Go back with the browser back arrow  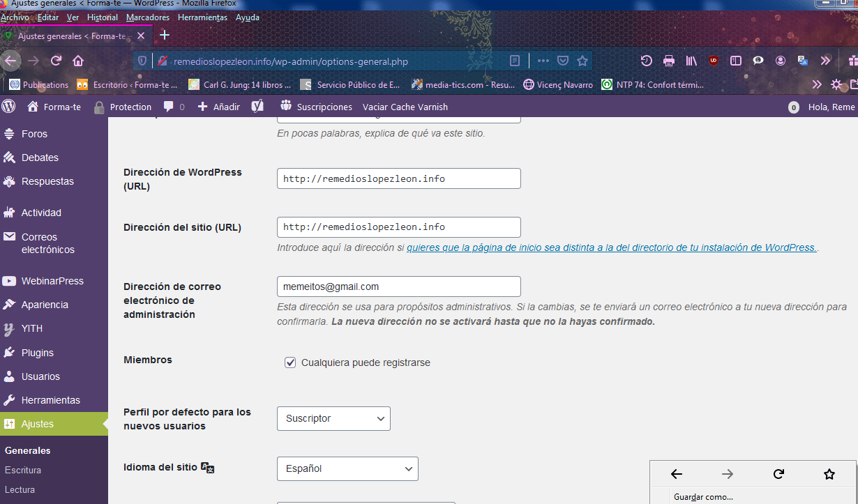pyautogui.click(x=10, y=61)
